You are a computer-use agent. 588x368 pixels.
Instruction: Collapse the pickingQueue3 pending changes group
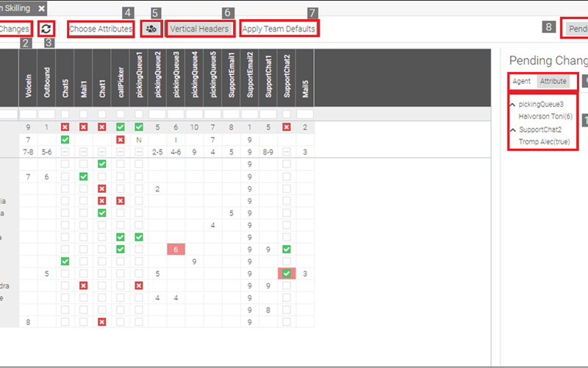point(512,105)
